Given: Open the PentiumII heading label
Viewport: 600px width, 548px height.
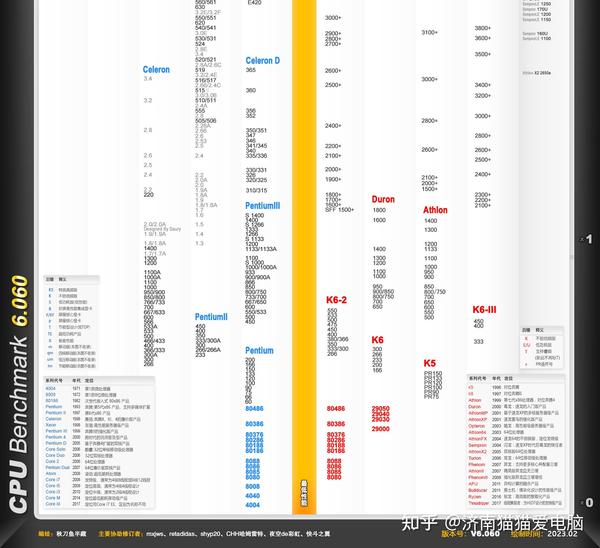Looking at the screenshot, I should pos(211,317).
